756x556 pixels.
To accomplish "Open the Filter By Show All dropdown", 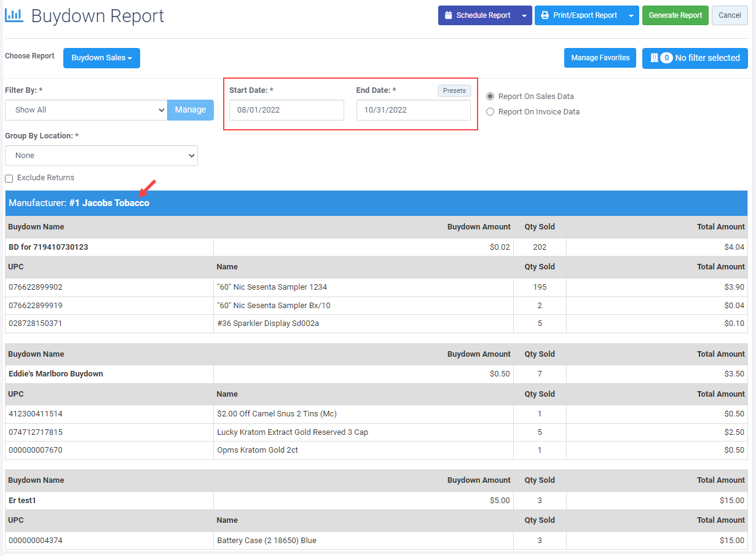I will coord(86,110).
